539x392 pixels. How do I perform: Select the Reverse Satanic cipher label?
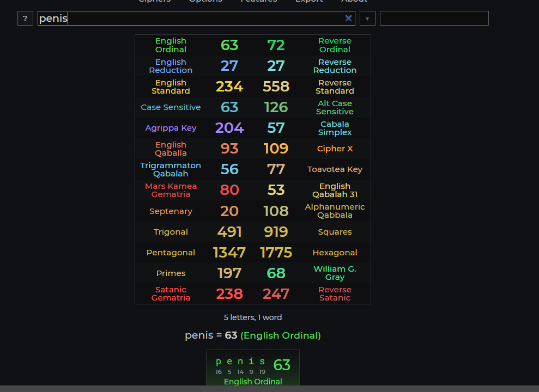pos(335,294)
